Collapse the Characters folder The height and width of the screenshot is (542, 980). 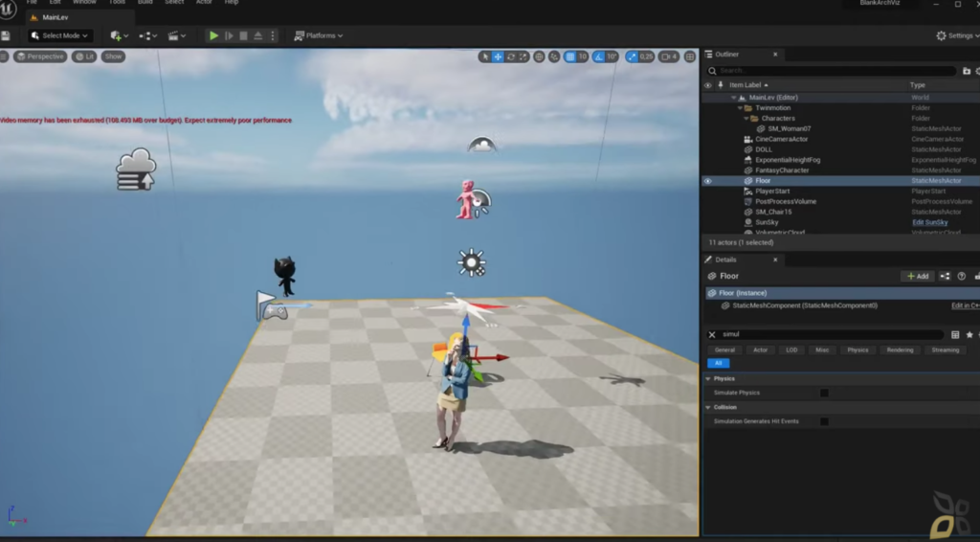(746, 118)
